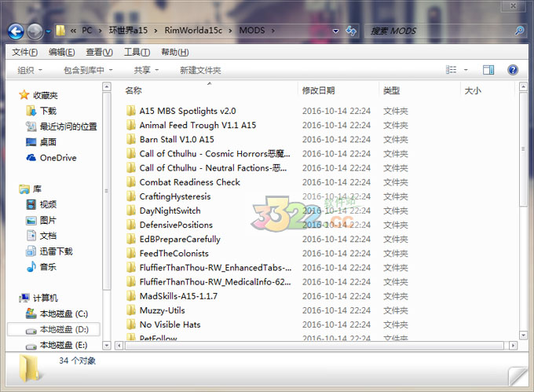Expand the 共享 dropdown

coord(146,70)
